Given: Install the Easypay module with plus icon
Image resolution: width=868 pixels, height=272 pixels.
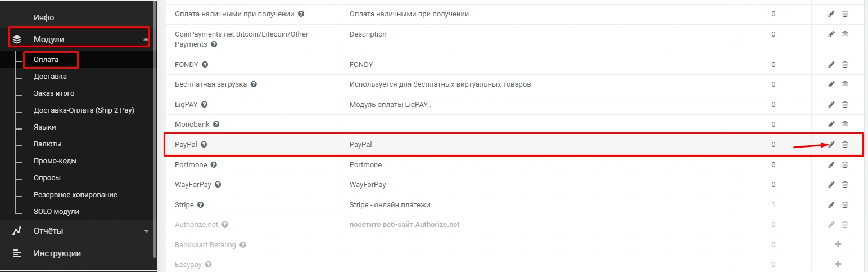Looking at the screenshot, I should (x=838, y=264).
